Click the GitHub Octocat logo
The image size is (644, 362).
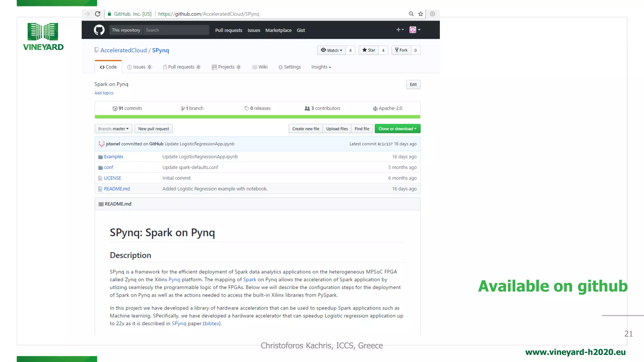99,30
